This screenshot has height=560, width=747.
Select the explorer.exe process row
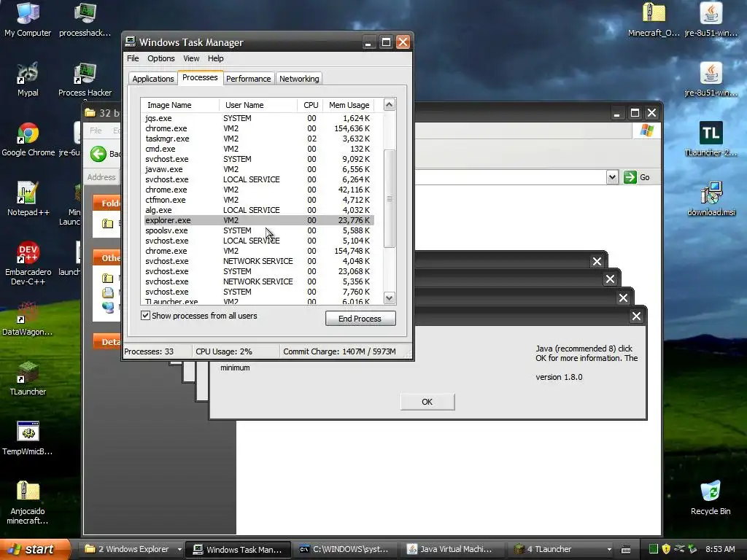click(x=259, y=220)
